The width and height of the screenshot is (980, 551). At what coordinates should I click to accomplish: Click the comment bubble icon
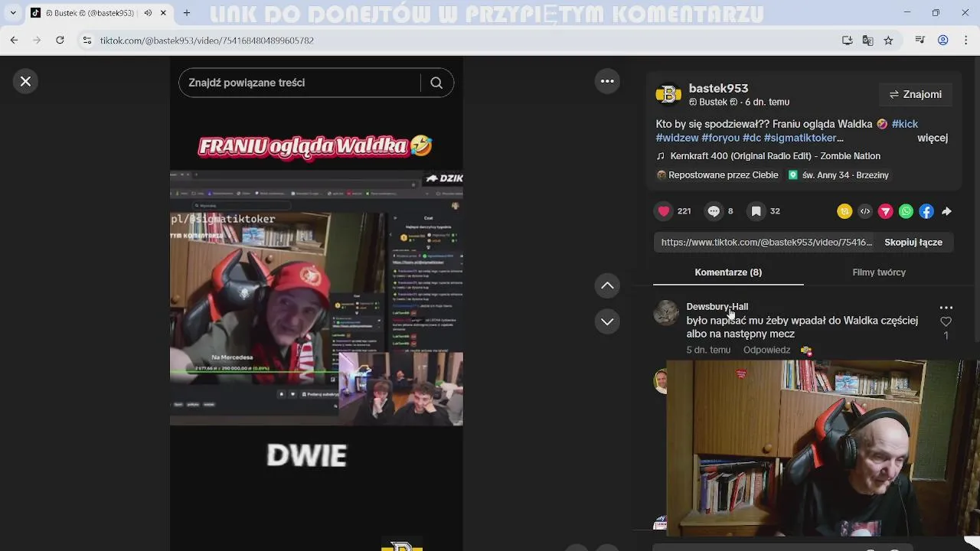[x=714, y=211]
